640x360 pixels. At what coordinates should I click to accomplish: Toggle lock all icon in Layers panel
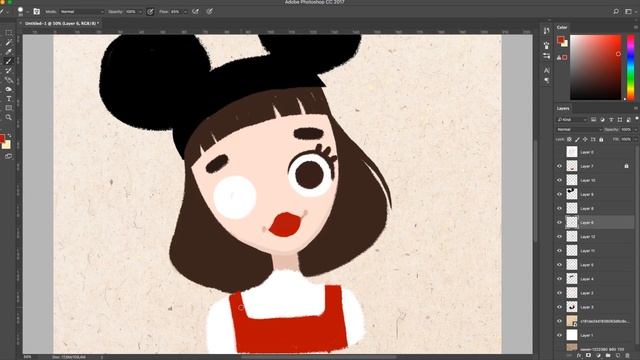(x=601, y=140)
